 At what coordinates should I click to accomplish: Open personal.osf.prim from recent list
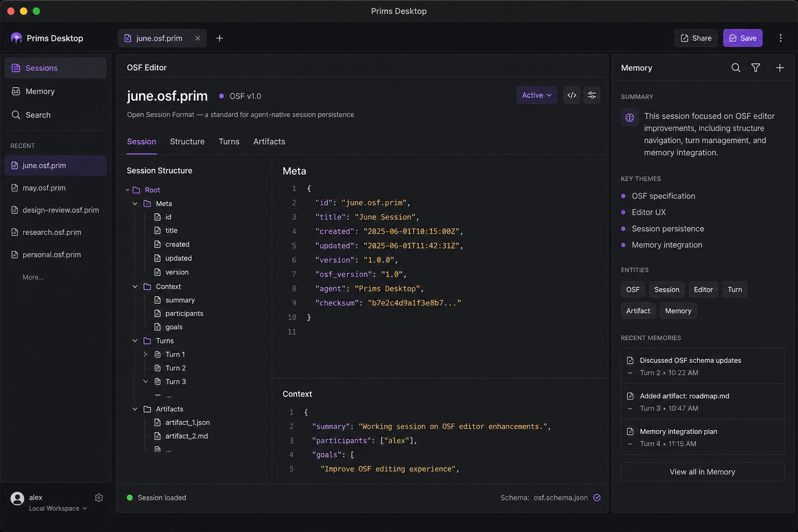click(x=56, y=255)
